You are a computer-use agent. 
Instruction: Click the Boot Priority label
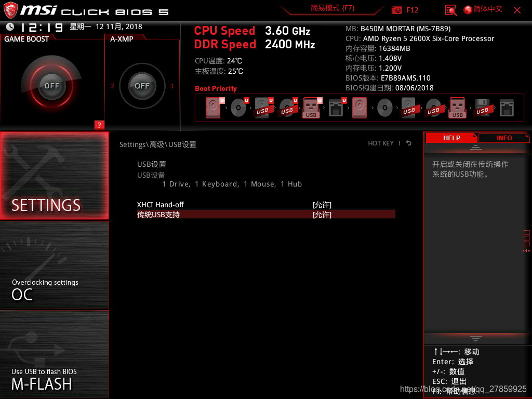[216, 88]
